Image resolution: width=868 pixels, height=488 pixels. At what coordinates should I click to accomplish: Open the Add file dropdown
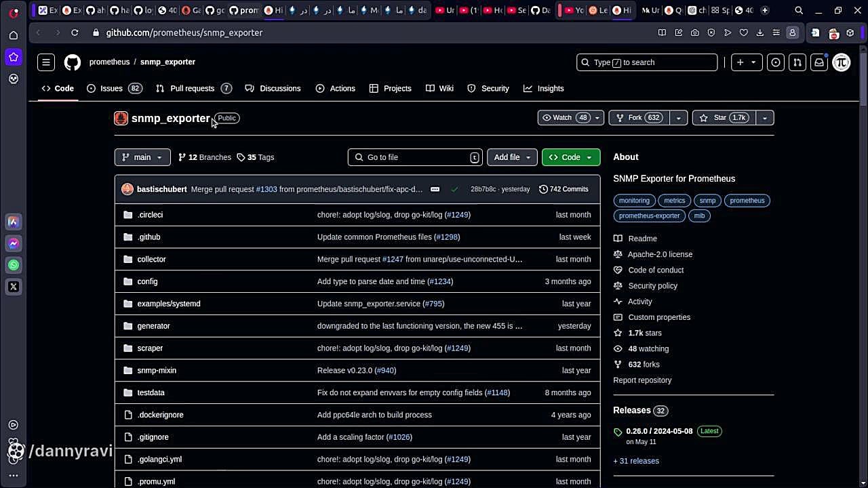[x=512, y=157]
